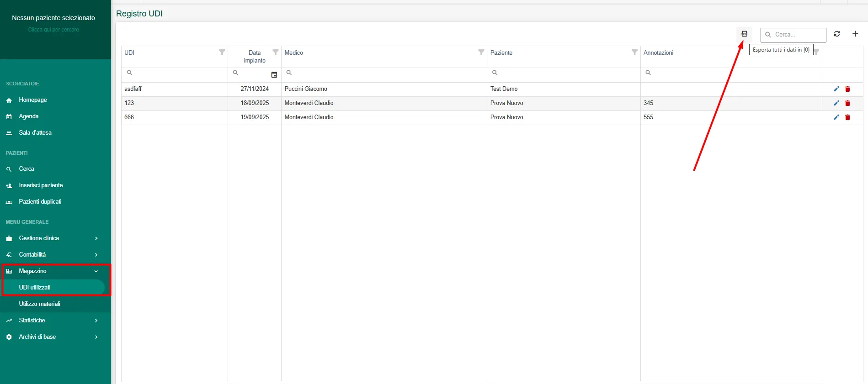The image size is (868, 384).
Task: Open the calendar picker in Data impianto filter
Action: [274, 74]
